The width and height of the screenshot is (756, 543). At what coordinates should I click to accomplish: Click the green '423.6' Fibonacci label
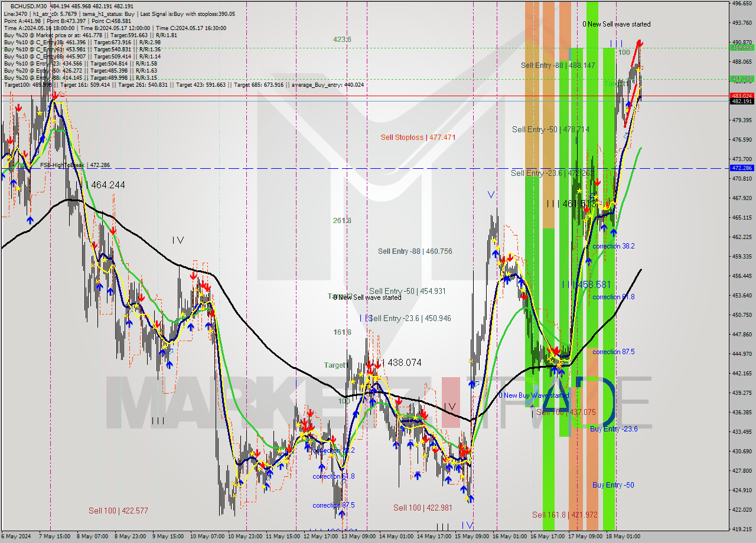(x=342, y=40)
